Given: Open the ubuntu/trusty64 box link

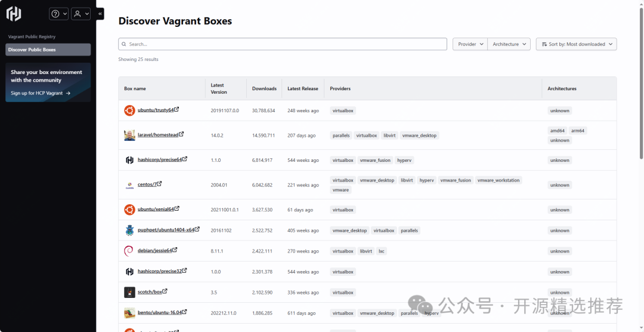Looking at the screenshot, I should coord(156,110).
